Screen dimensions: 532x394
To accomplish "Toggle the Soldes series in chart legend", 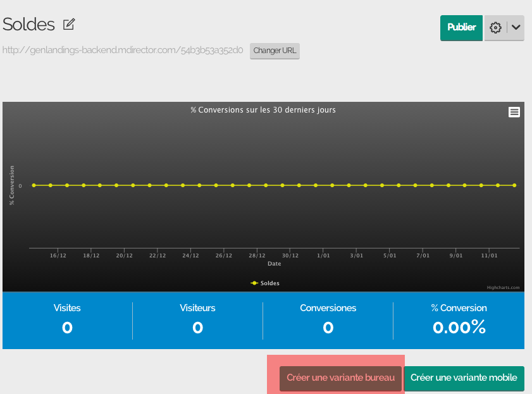I will coord(266,283).
